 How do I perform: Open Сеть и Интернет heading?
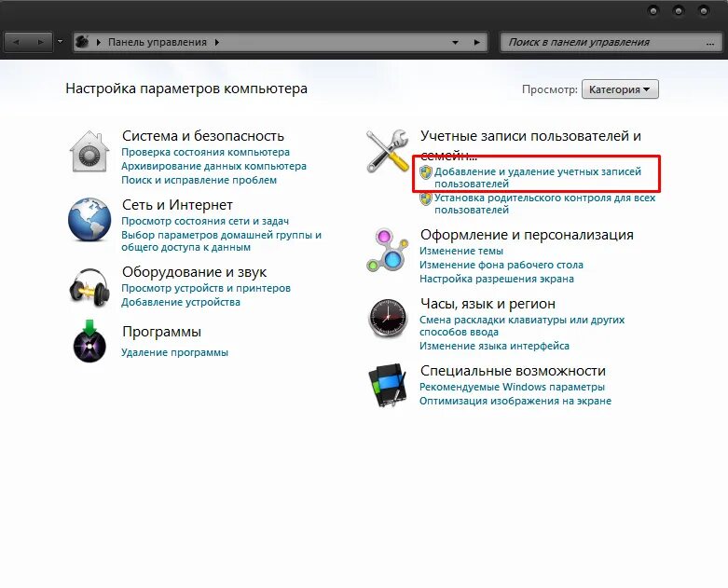click(177, 205)
